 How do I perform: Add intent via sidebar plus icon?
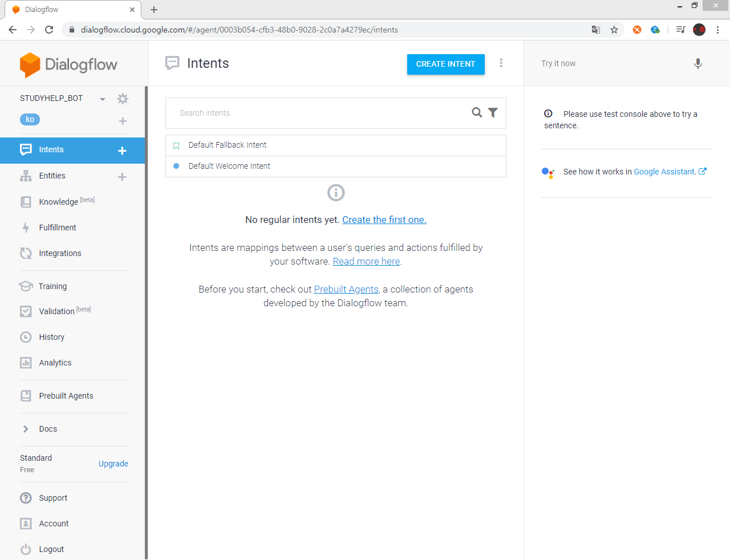(x=122, y=151)
